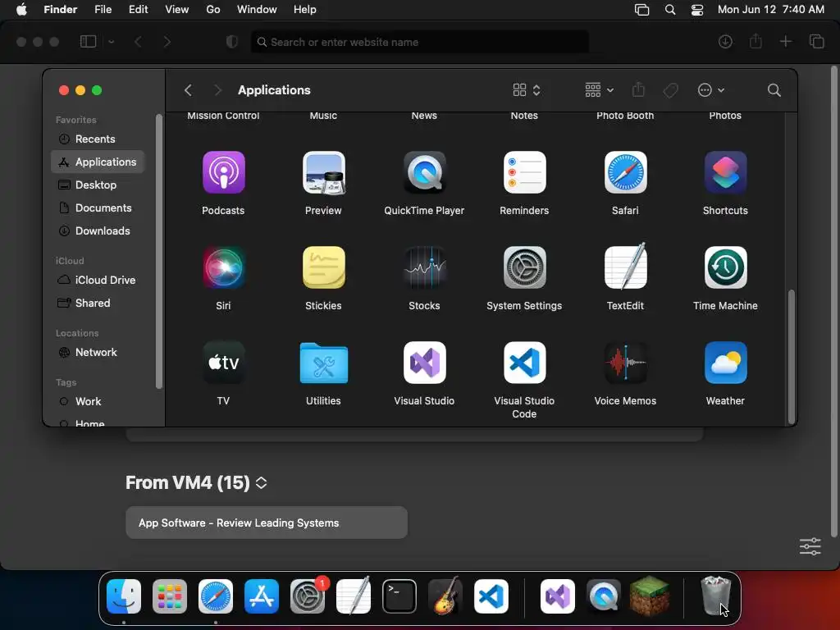Open Safari start page customize sliders
This screenshot has height=630, width=840.
click(x=810, y=546)
